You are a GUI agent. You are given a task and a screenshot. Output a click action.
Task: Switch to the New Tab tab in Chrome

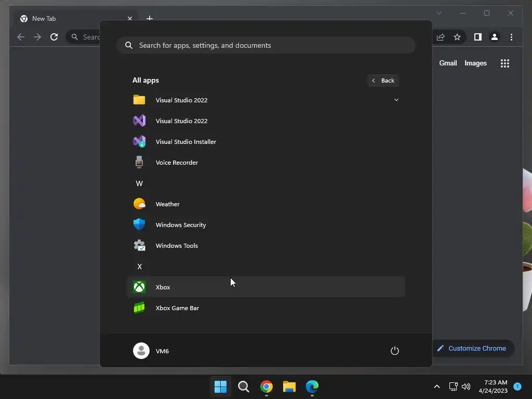[75, 19]
